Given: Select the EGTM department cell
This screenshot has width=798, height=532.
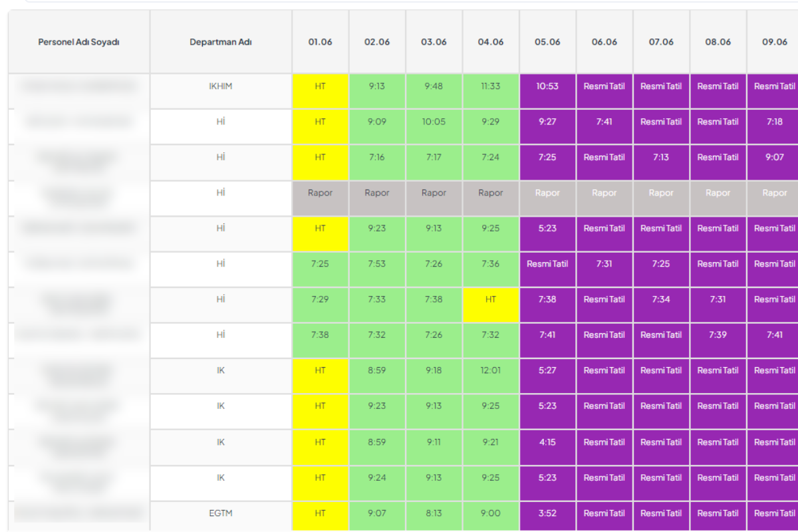Looking at the screenshot, I should coord(220,513).
